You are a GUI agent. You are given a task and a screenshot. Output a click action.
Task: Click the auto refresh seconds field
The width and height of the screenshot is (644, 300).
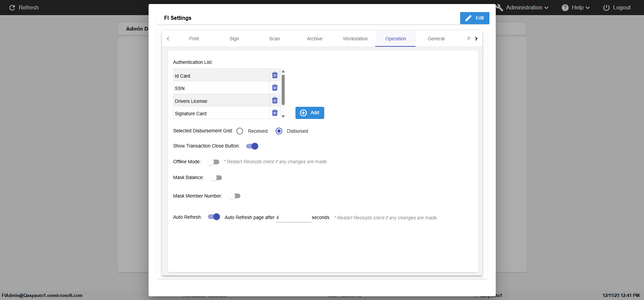point(293,218)
